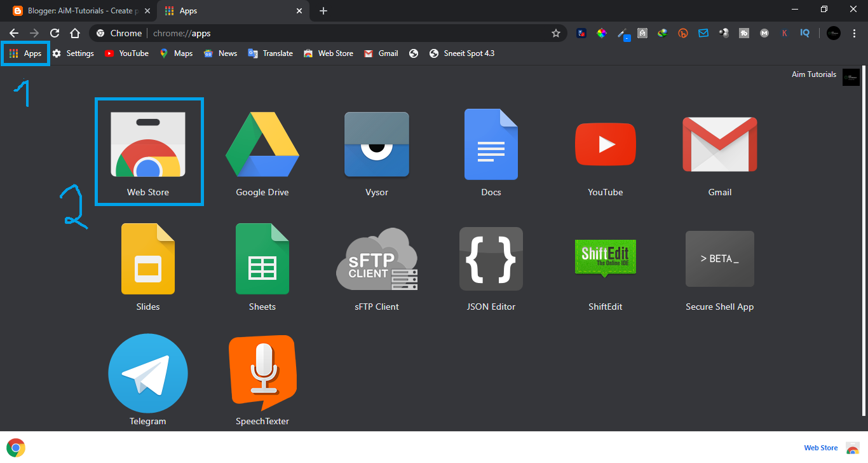
Task: Launch the SpeechTexter app
Action: [262, 373]
